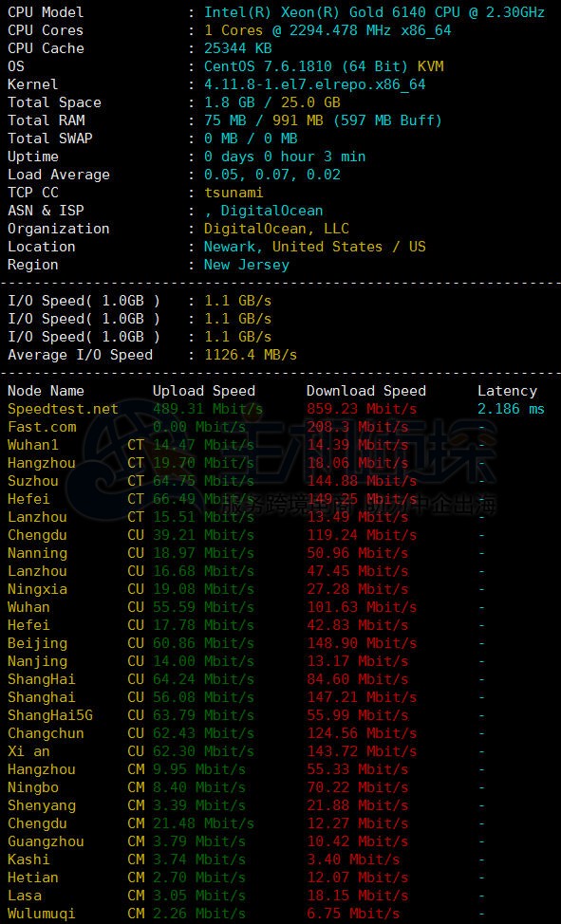Click the Kashi node name

[28, 860]
